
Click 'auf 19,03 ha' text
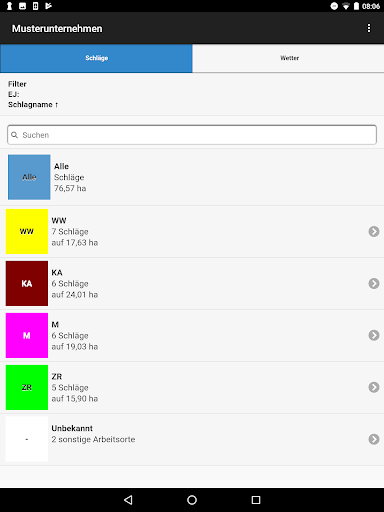pyautogui.click(x=75, y=347)
